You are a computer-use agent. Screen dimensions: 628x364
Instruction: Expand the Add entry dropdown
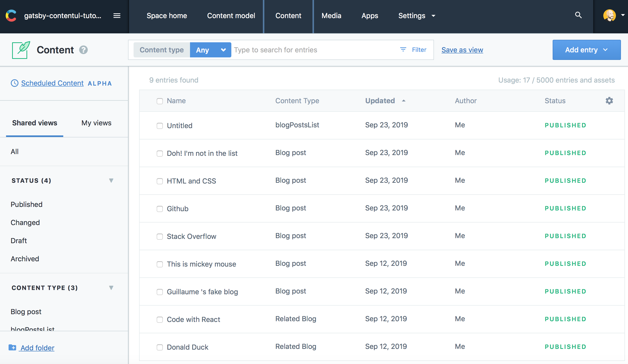click(x=586, y=50)
